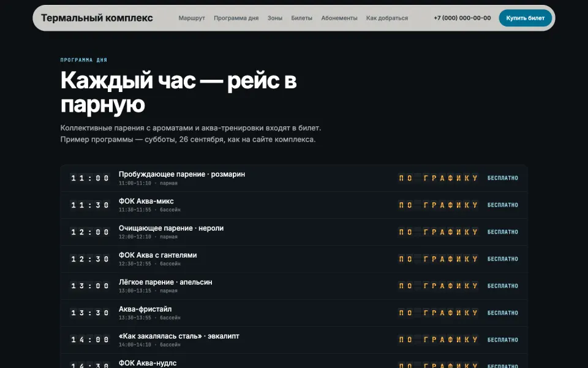Open the «Маршрут» navigation link

click(192, 18)
